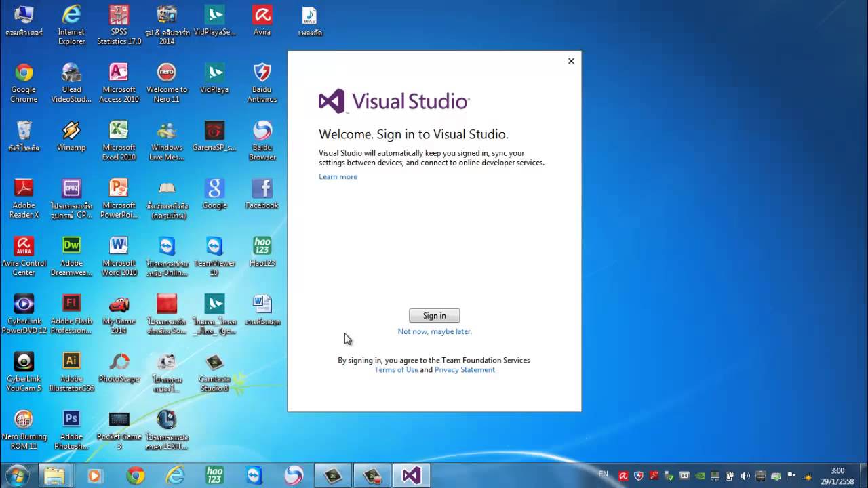Click the Sign in button
This screenshot has height=488, width=868.
[434, 315]
